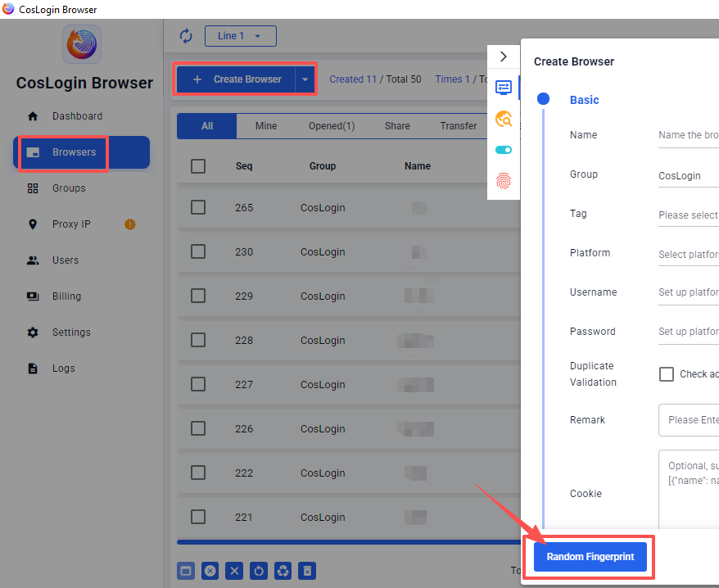The height and width of the screenshot is (588, 719).
Task: Open the Tag select dropdown
Action: click(688, 215)
